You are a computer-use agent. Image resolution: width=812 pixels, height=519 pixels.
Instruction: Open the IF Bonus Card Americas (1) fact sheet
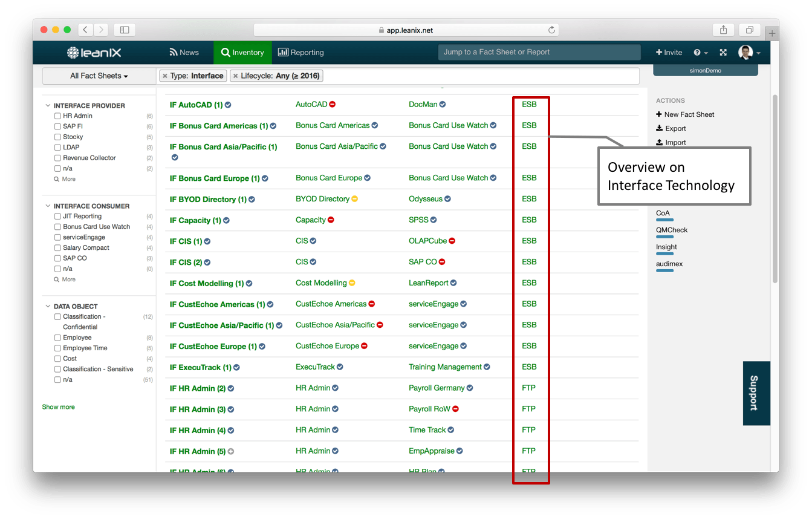coord(219,126)
